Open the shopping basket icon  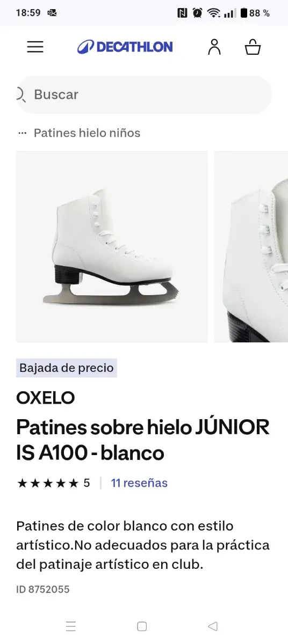[x=253, y=47]
